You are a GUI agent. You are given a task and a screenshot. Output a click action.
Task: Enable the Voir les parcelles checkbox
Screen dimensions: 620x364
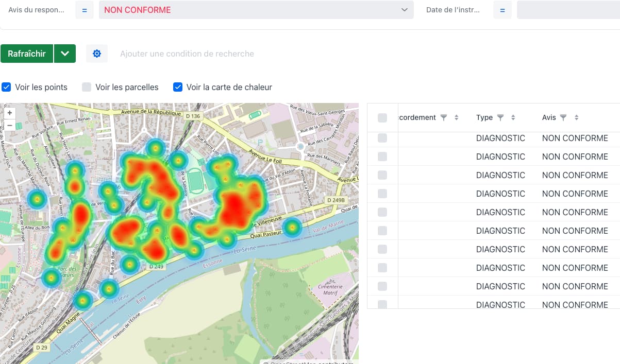86,87
